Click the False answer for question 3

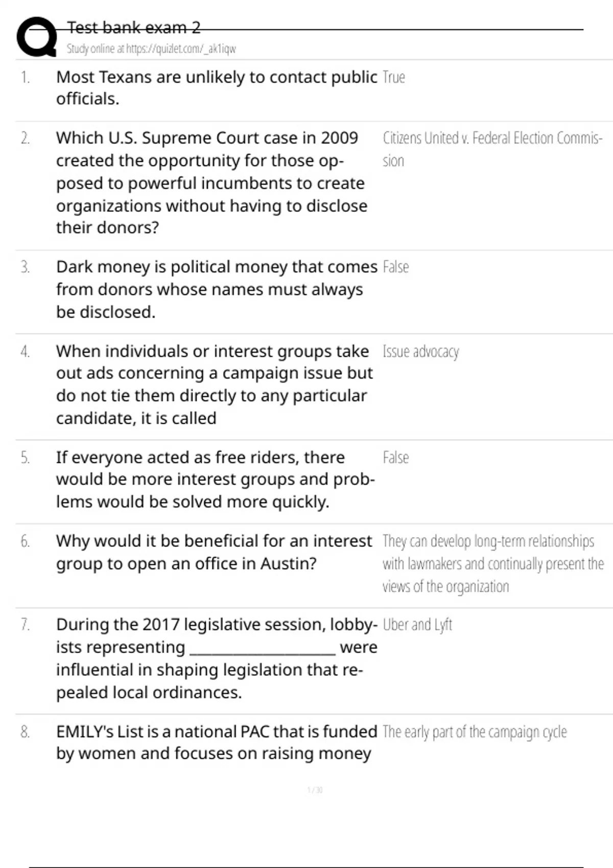[396, 267]
